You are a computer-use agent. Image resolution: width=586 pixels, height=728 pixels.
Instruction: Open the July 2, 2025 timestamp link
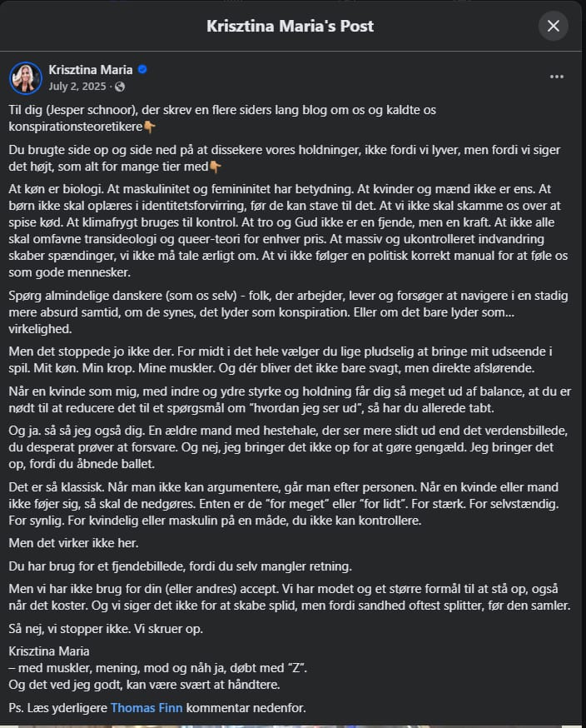point(78,87)
